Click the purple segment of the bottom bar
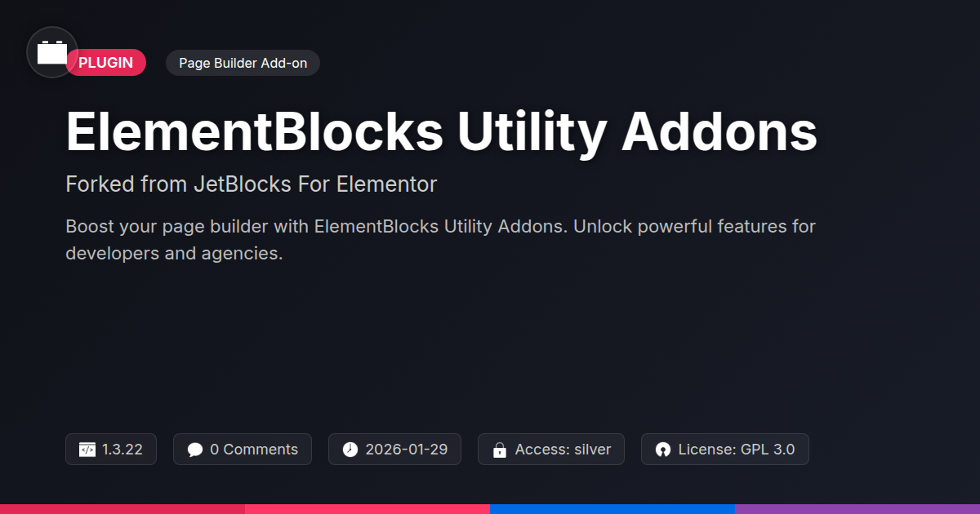 (857, 508)
